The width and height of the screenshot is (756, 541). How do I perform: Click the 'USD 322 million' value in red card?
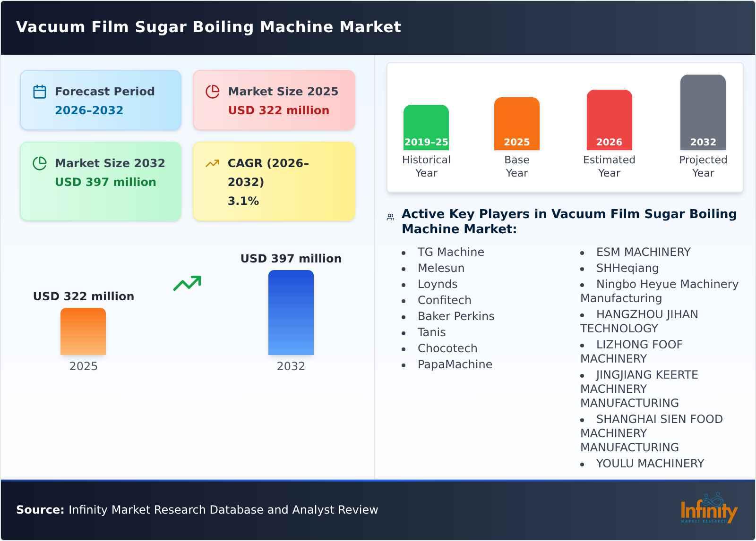point(279,110)
